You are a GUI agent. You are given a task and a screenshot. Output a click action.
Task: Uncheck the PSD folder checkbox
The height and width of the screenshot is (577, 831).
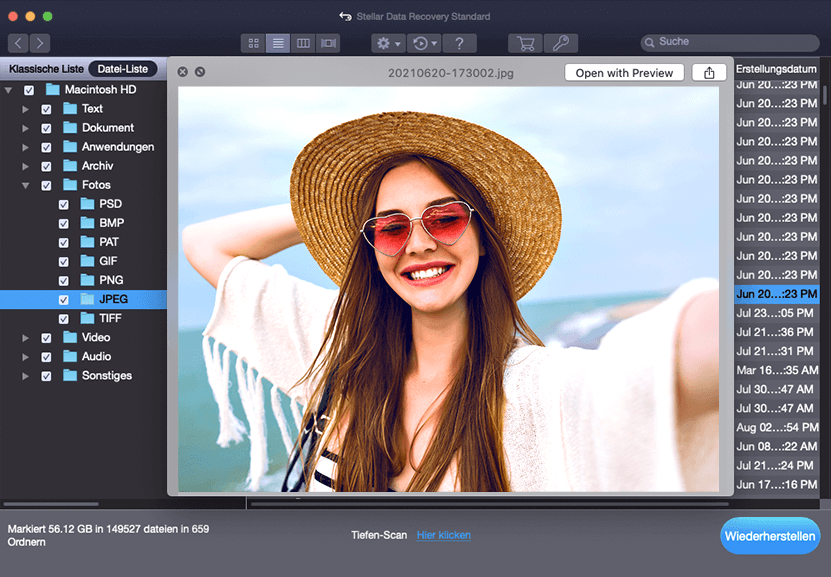pos(64,204)
